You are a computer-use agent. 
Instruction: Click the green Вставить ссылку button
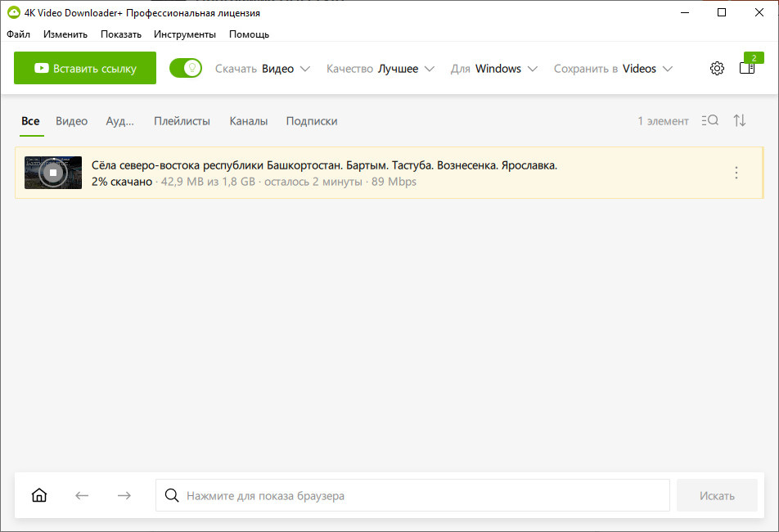click(x=84, y=68)
